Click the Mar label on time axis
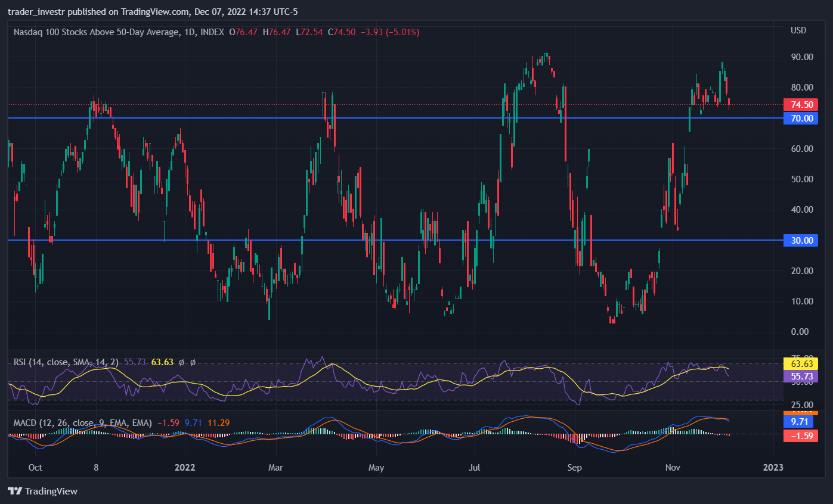The width and height of the screenshot is (833, 504). 276,468
